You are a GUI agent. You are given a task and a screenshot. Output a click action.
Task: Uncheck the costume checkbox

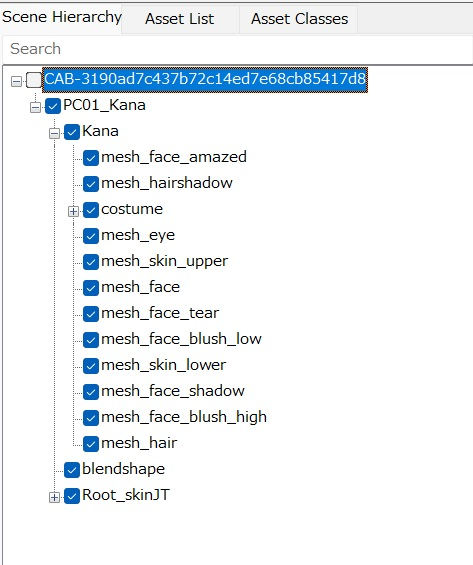tap(91, 210)
